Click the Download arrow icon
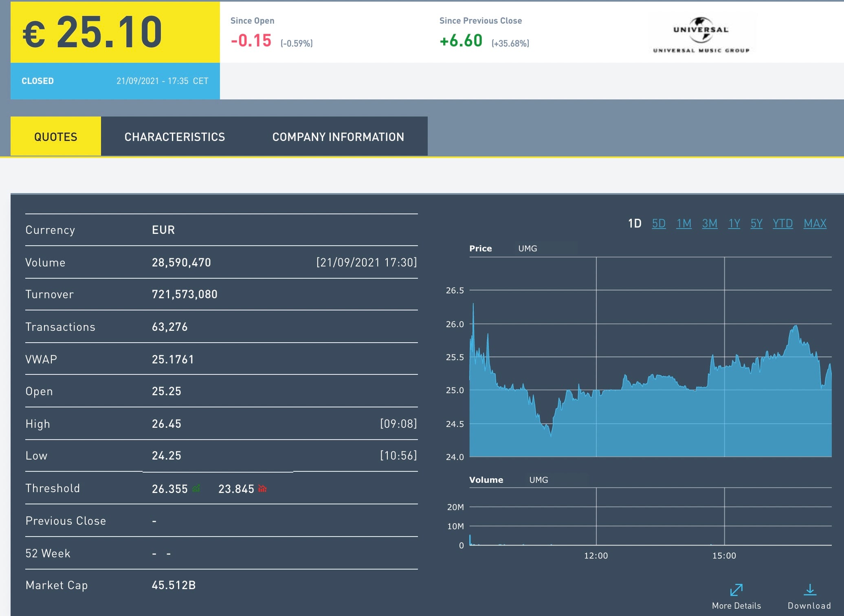This screenshot has height=616, width=844. point(810,590)
